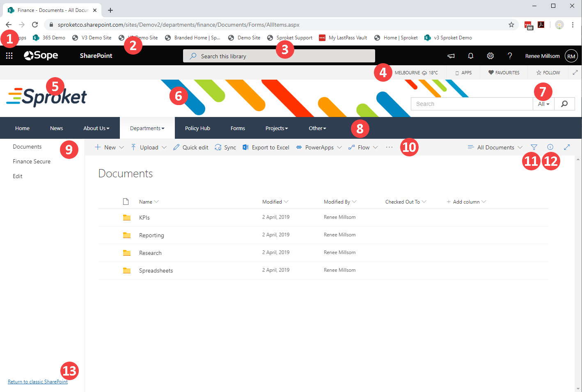Open the details pane info icon

(550, 147)
